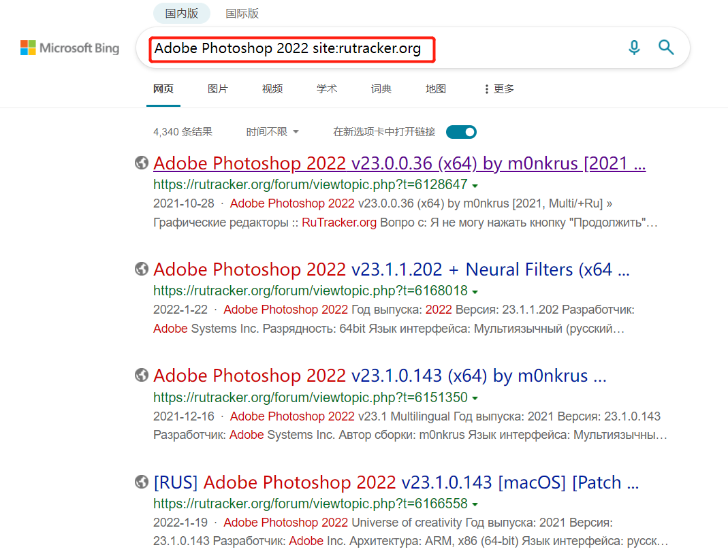Click RuTracker.org text in first result snippet

(x=339, y=223)
